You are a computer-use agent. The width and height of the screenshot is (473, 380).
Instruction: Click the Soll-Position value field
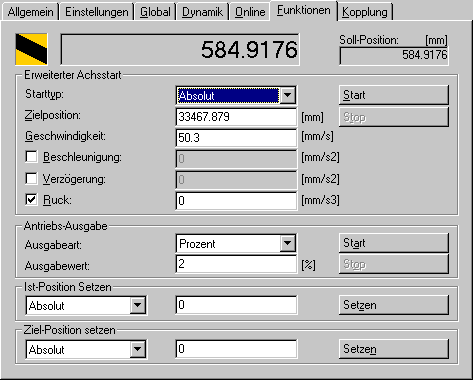coord(394,56)
